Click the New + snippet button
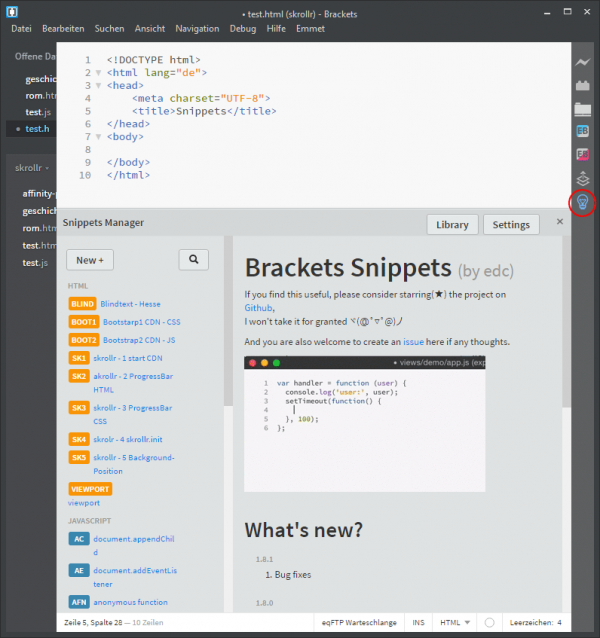 coord(90,260)
